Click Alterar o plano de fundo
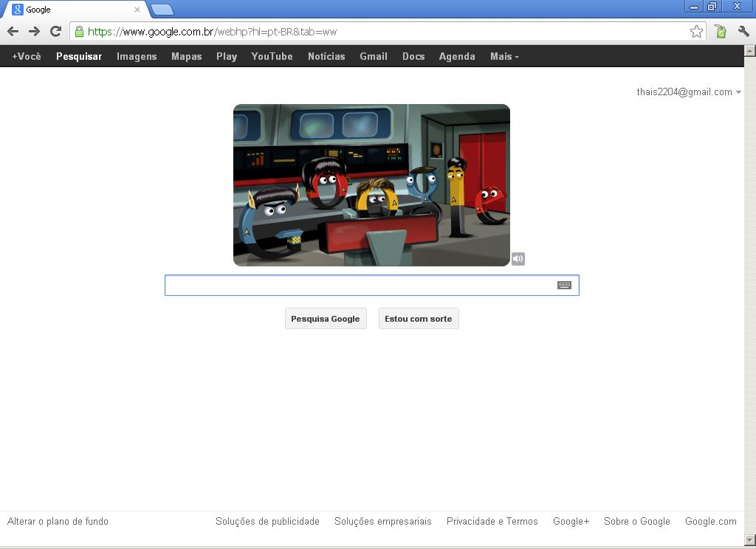 click(58, 521)
